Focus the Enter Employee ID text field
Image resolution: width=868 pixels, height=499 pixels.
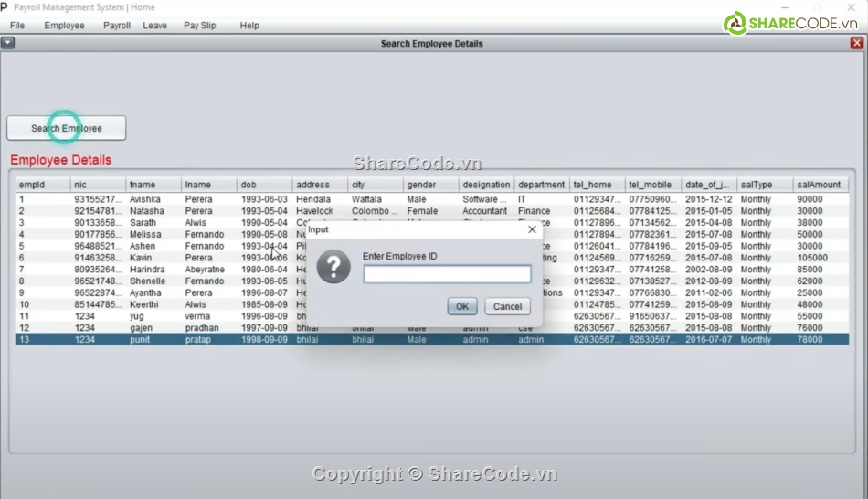point(447,274)
